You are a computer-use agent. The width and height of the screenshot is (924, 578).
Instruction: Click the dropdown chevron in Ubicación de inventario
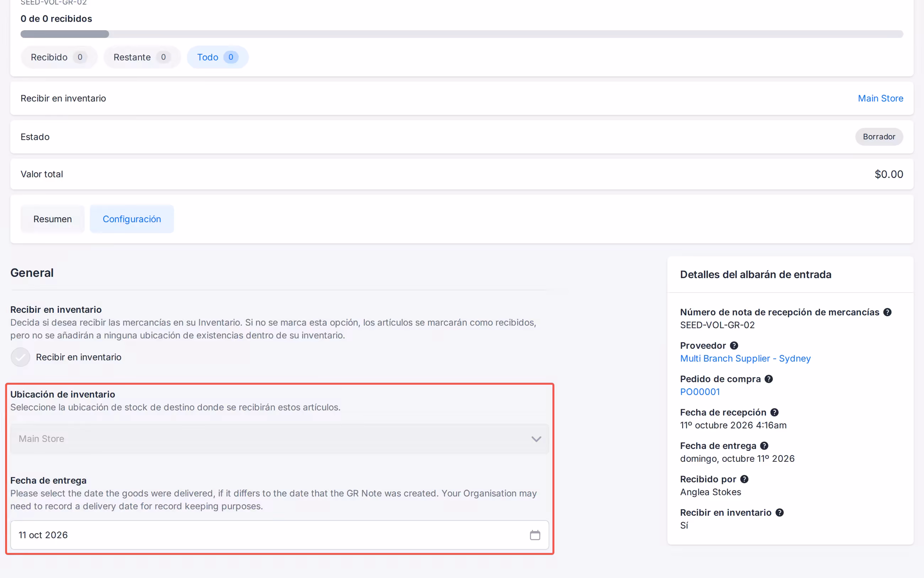(x=536, y=439)
